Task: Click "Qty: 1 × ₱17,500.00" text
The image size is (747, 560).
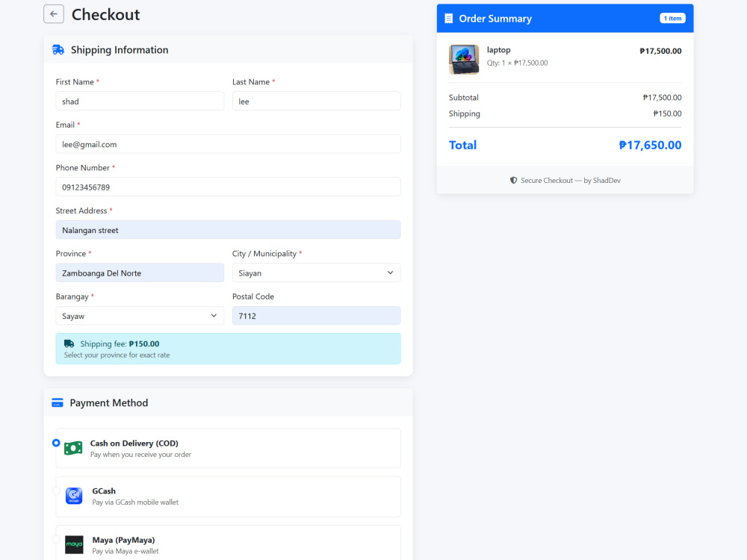Action: (517, 63)
